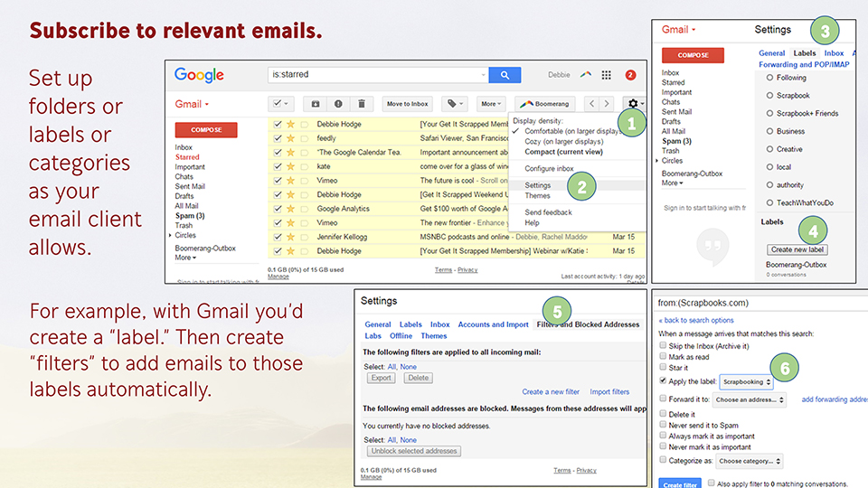Choose Compact (current view) density
This screenshot has width=868, height=488.
click(x=563, y=152)
